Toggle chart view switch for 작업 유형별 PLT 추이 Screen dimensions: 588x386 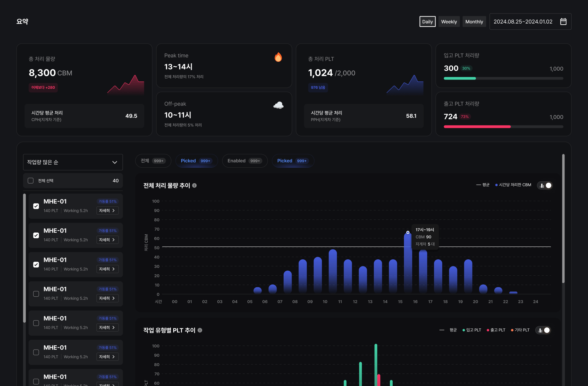pos(543,330)
